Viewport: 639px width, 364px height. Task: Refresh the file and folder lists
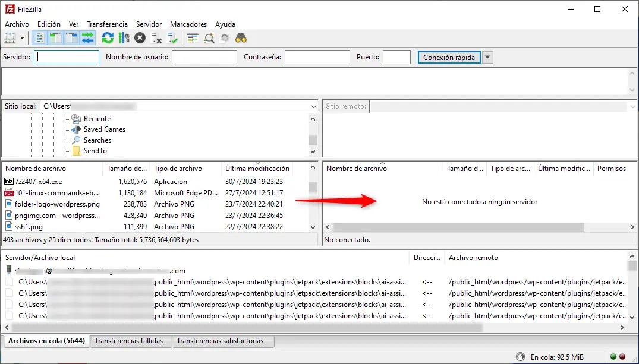pyautogui.click(x=108, y=38)
